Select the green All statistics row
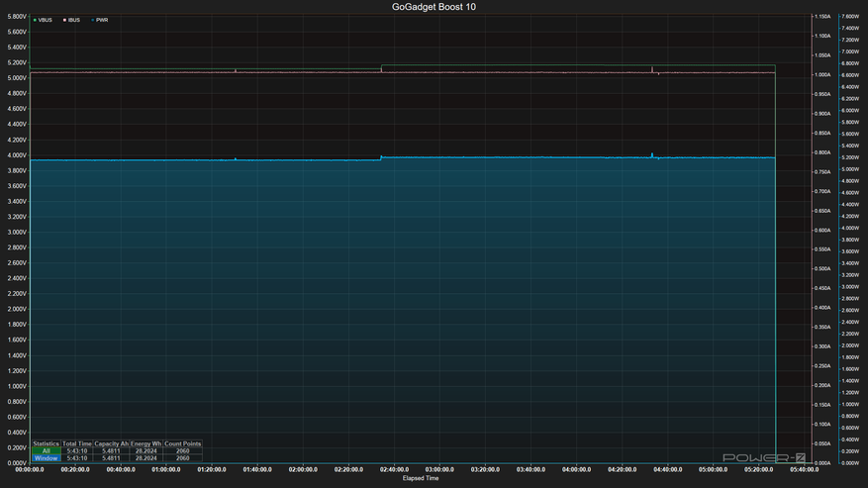The height and width of the screenshot is (488, 868). 46,450
